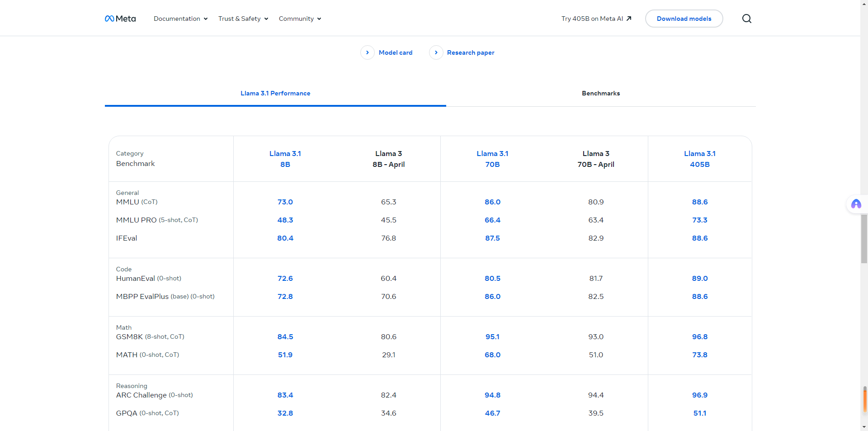Click the external arrow icon after Meta AI
868x431 pixels.
coord(629,19)
